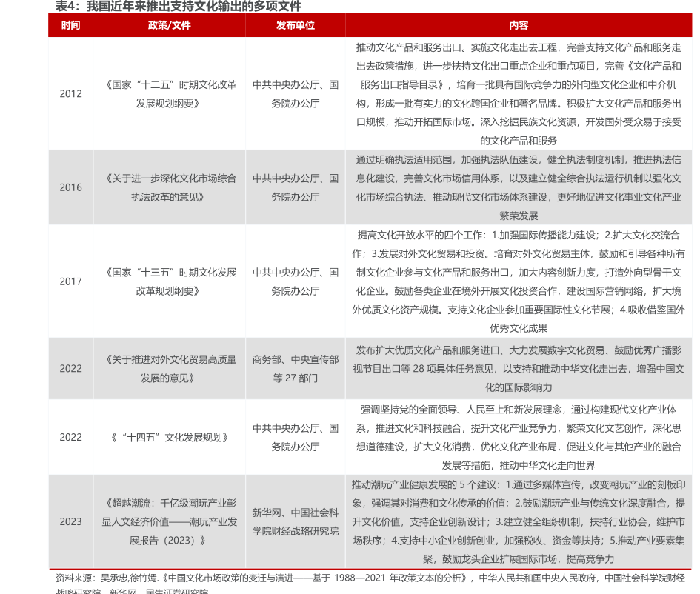This screenshot has height=594, width=700.
Task: Select the 商务部、中央宣传部等27部门 issuer cell
Action: [295, 368]
